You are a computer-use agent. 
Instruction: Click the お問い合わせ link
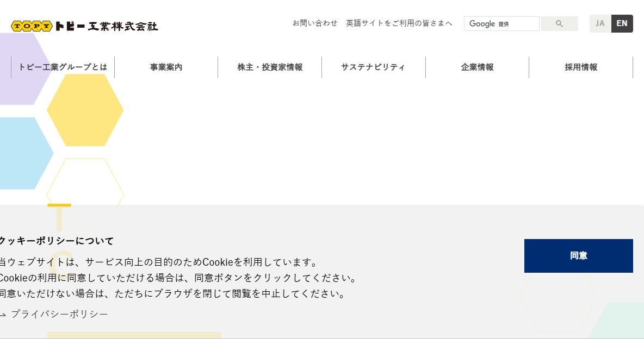[x=314, y=23]
